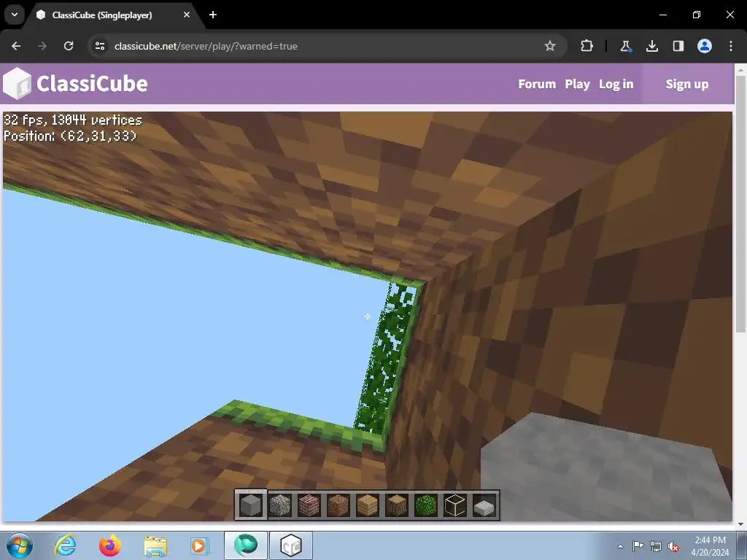Select the stone block in hotbar
Image resolution: width=747 pixels, height=560 pixels.
pyautogui.click(x=251, y=505)
